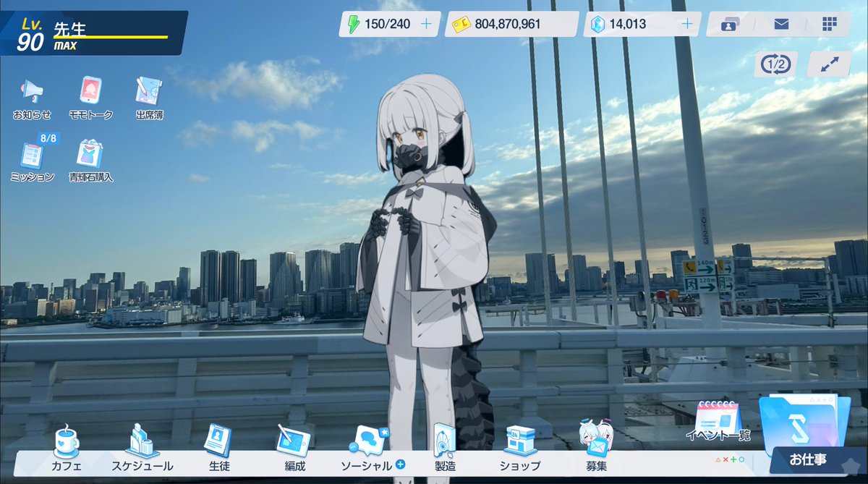Click the Lv. 90 先生 profile banner
Image resolution: width=868 pixels, height=484 pixels.
point(93,32)
